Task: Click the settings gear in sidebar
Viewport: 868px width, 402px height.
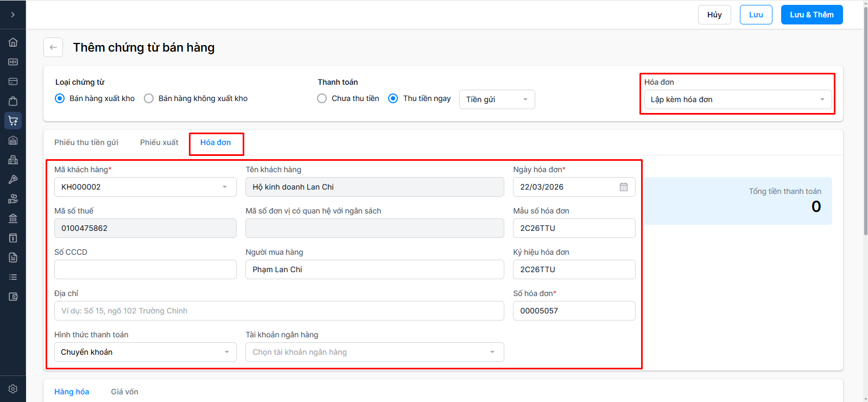Action: pos(13,389)
